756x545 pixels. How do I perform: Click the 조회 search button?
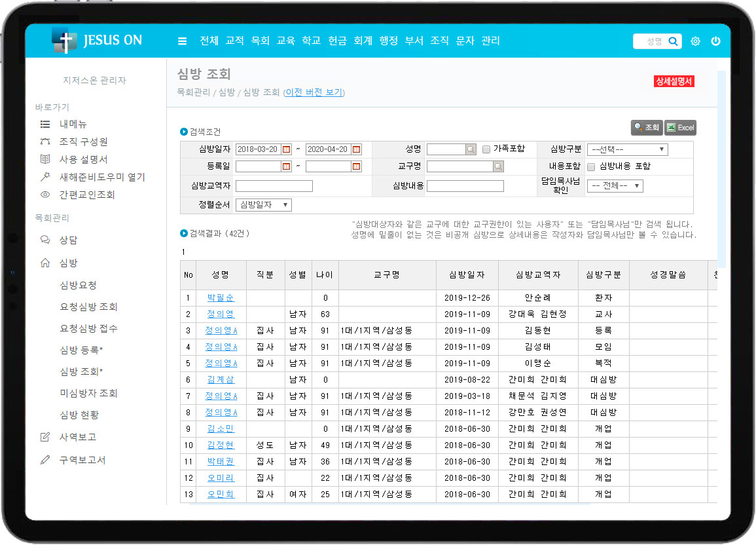646,128
